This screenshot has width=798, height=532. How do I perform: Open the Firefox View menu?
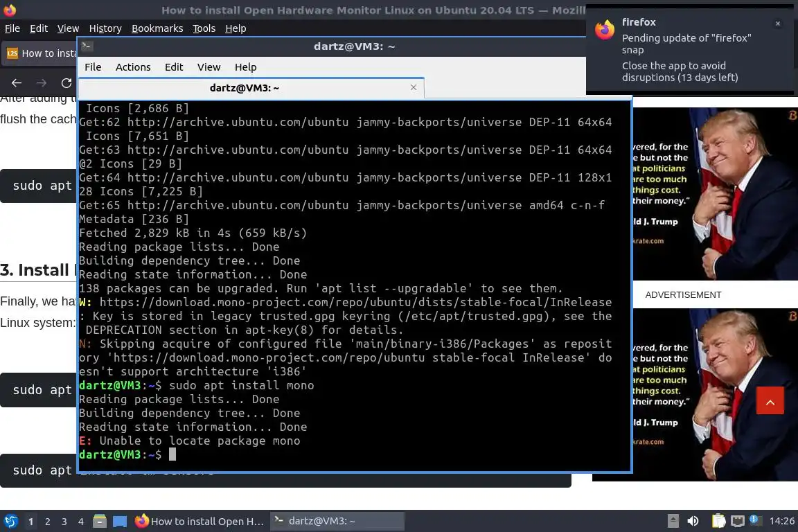pos(68,28)
